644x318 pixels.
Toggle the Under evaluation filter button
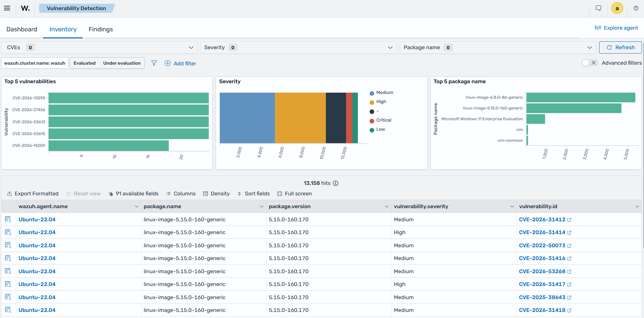point(122,63)
